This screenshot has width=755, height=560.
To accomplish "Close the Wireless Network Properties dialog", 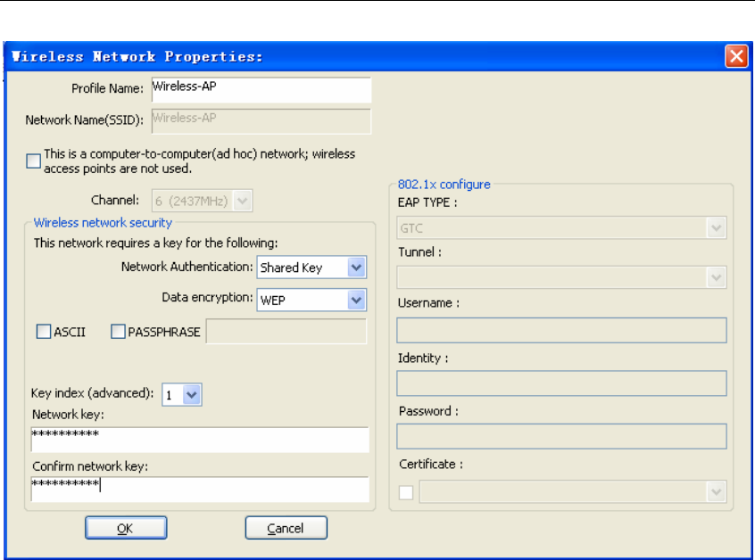I will (x=736, y=56).
